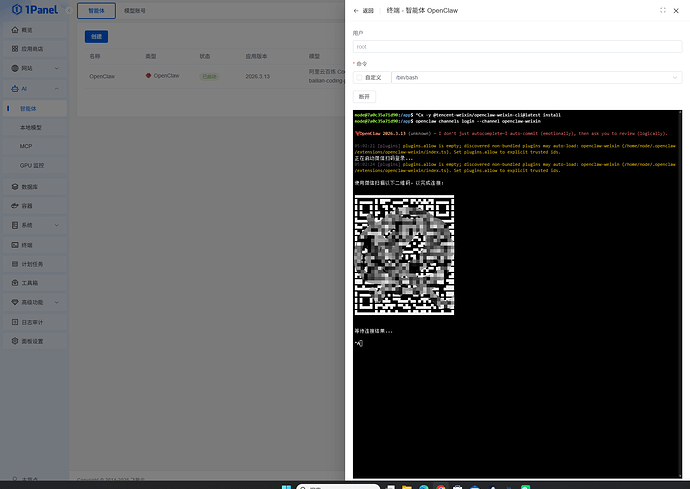Close the OpenClaw terminal drawer
The width and height of the screenshot is (690, 489).
[x=677, y=10]
